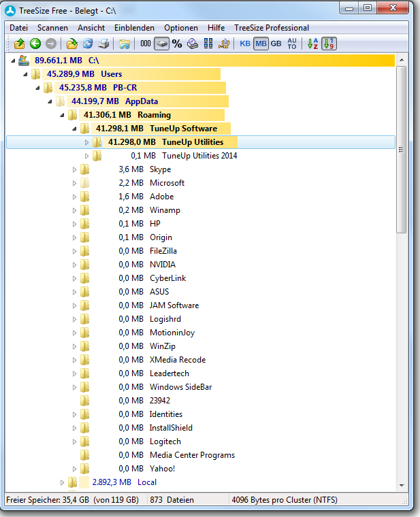Click the C:\ drive icon
Image resolution: width=420 pixels, height=517 pixels.
pos(24,61)
